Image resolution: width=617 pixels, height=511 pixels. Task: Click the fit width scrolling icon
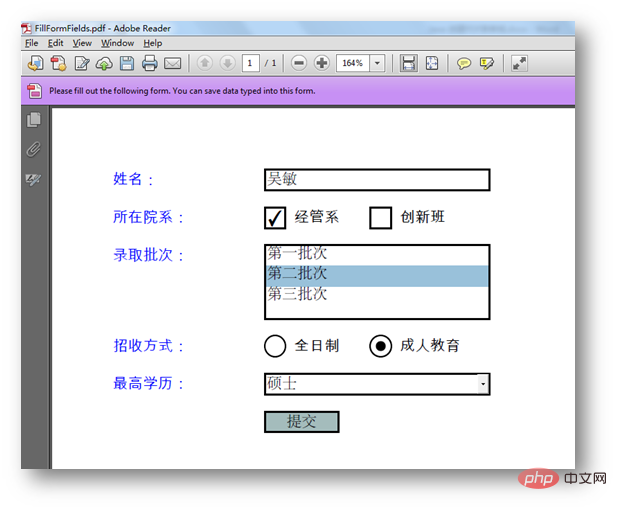(408, 63)
